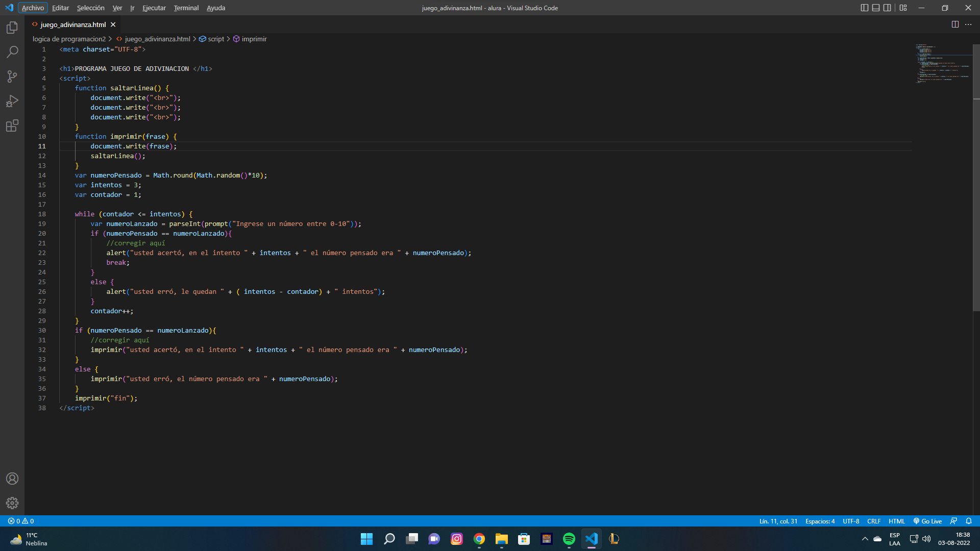Open the editor More Actions ellipsis

[x=968, y=24]
